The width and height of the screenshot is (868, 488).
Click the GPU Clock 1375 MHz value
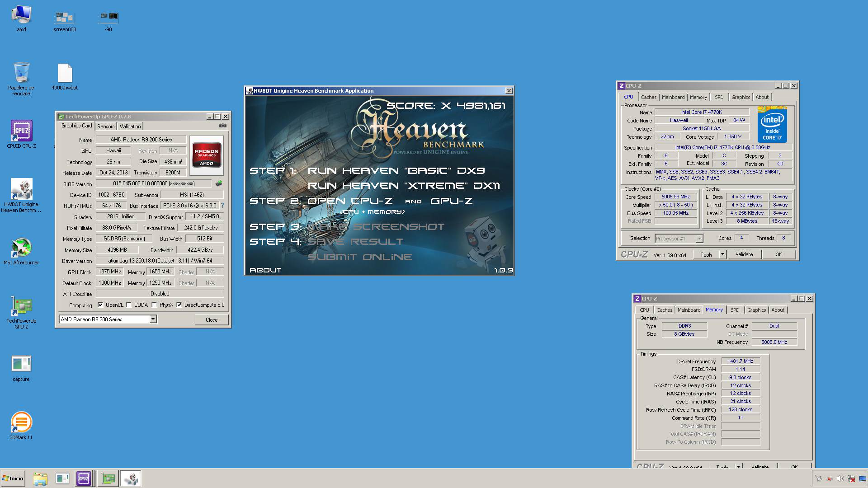[x=109, y=272]
